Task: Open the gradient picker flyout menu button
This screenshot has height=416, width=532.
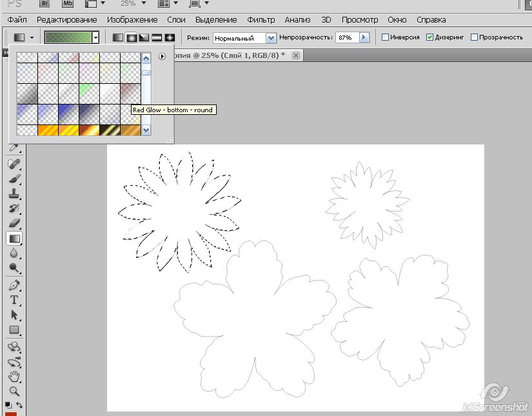Action: [162, 57]
